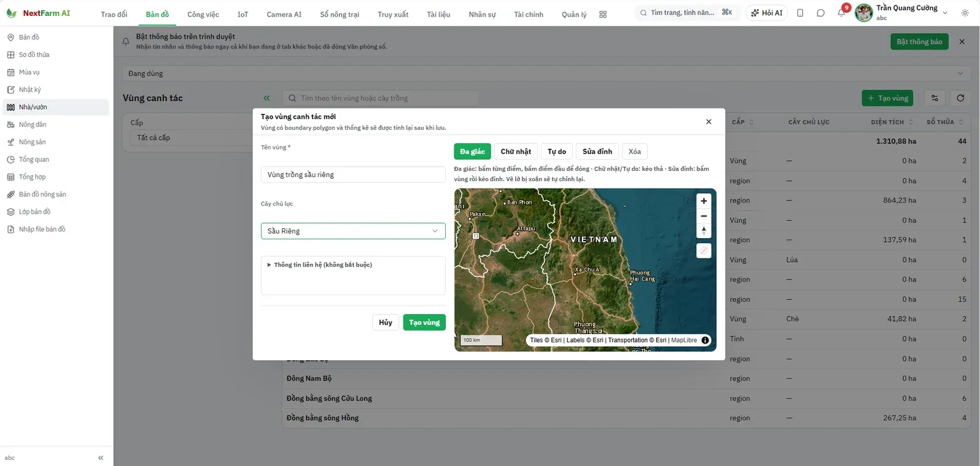Go to the Công việc tab
980x466 pixels.
tap(203, 15)
